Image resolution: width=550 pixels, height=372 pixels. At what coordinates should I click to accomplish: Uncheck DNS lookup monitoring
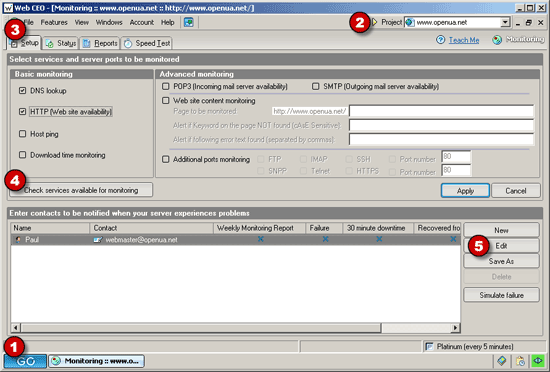pos(22,91)
